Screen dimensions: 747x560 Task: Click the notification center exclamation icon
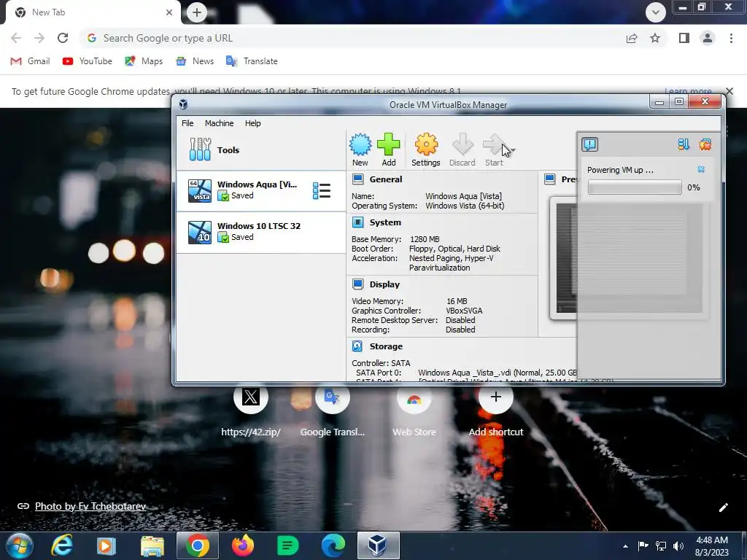(x=589, y=144)
